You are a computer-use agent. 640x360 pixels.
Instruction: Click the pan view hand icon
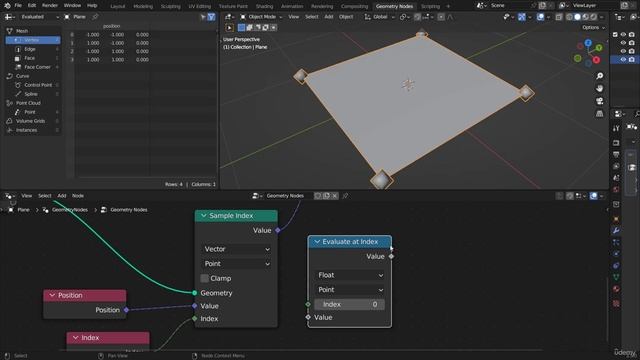click(x=600, y=89)
